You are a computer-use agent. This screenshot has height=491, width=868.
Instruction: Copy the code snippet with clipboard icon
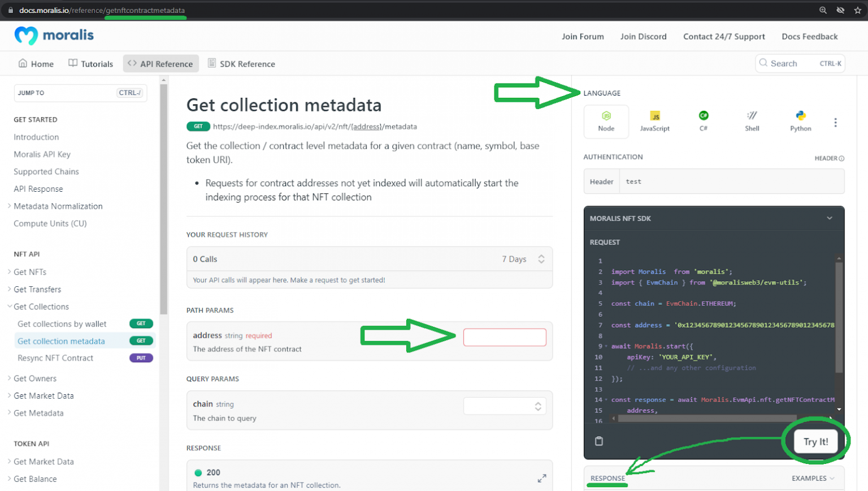(600, 441)
